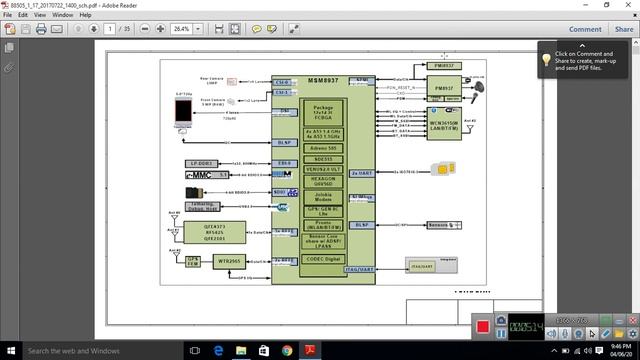This screenshot has height=360, width=640.
Task: Open the Comment pane
Action: click(x=585, y=29)
